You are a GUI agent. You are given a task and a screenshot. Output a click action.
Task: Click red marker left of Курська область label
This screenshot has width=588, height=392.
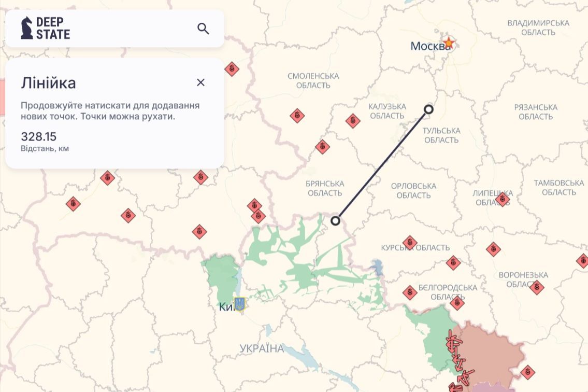410,242
